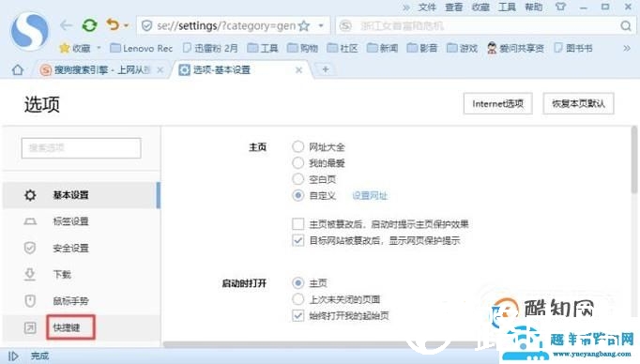Click the magnifier search icon
The image size is (640, 364).
pyautogui.click(x=626, y=26)
